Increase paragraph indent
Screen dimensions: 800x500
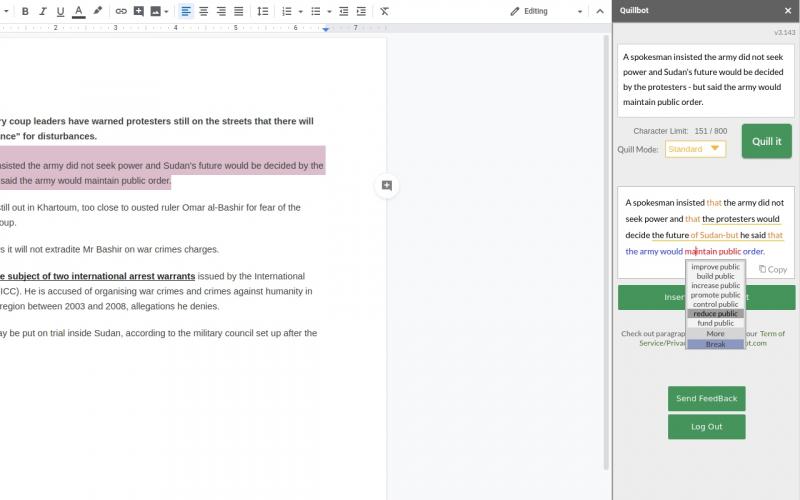[361, 11]
